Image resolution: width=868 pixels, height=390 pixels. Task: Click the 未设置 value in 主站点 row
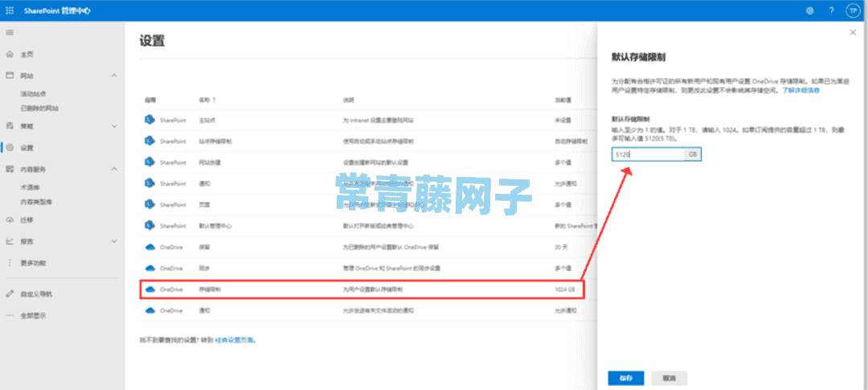563,120
